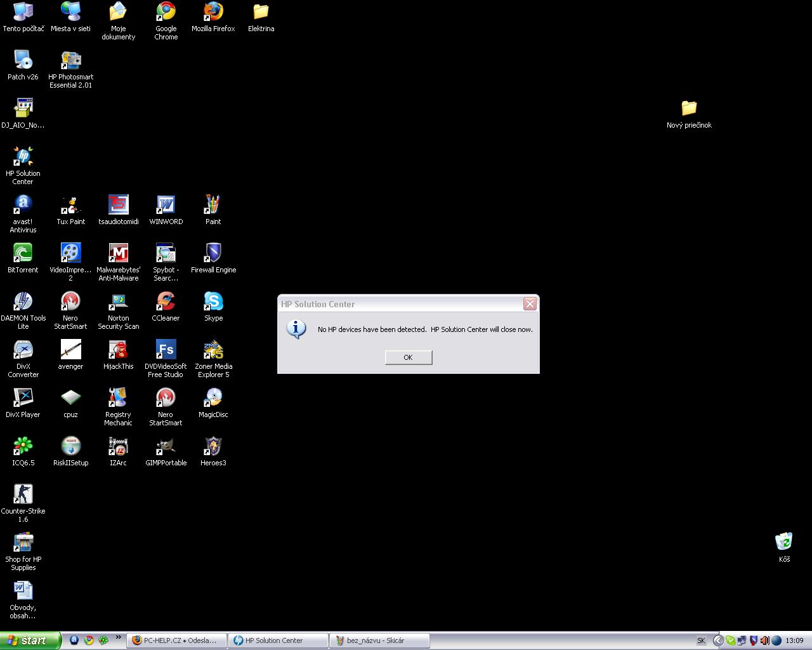Select the Patch v26 desktop icon
Image resolution: width=812 pixels, height=650 pixels.
23,65
